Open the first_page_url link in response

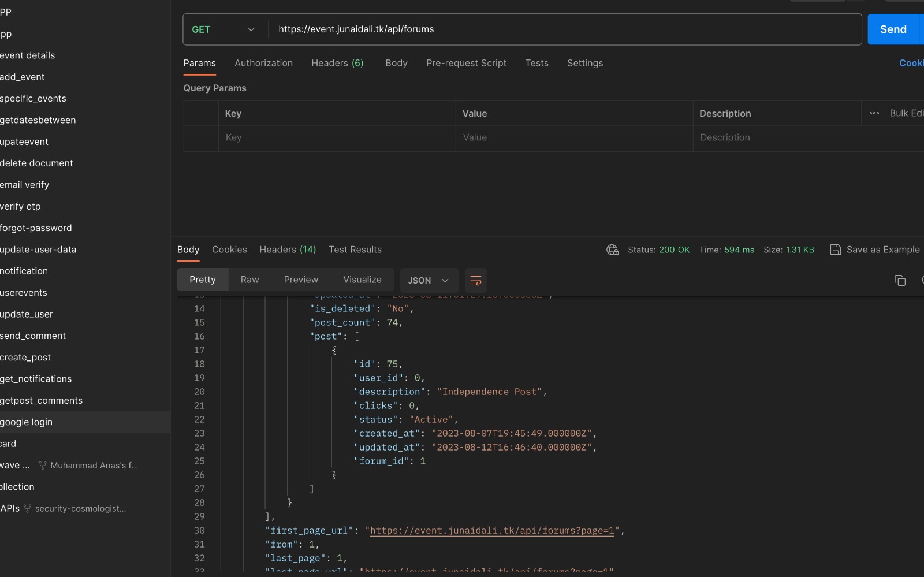[492, 530]
